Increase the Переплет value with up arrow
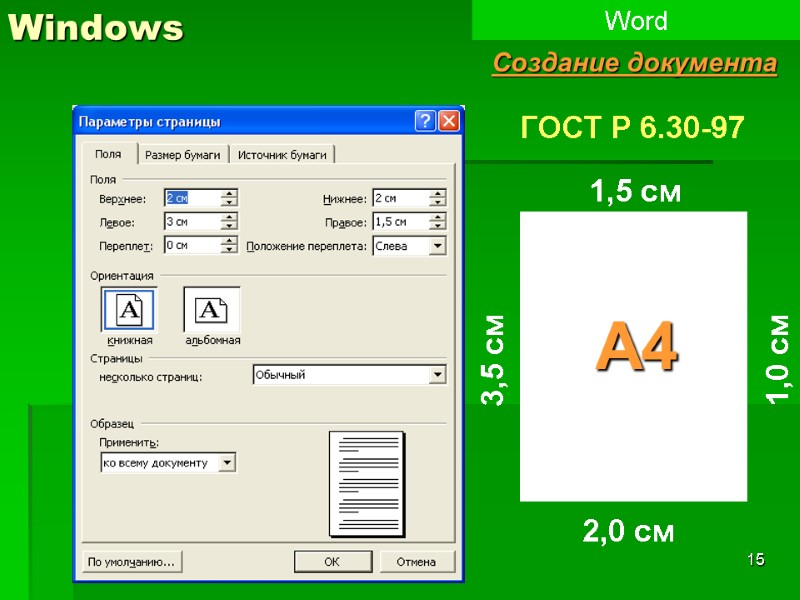This screenshot has height=600, width=800. (x=230, y=241)
